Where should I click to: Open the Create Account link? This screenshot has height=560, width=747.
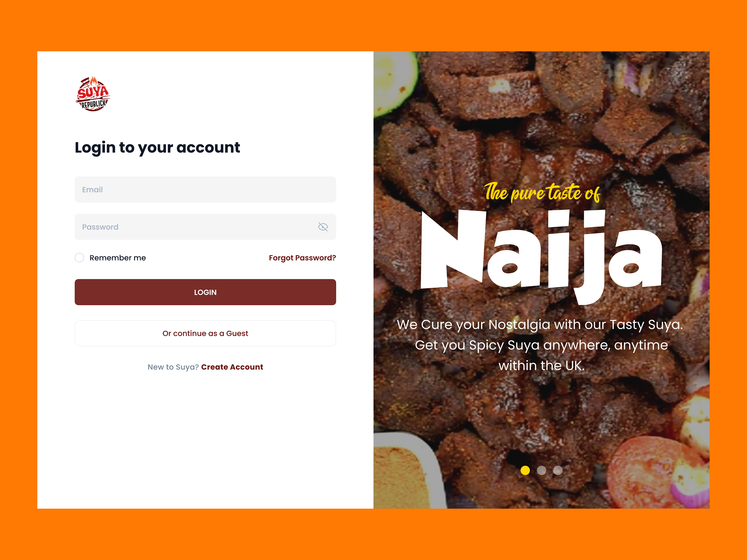click(232, 367)
